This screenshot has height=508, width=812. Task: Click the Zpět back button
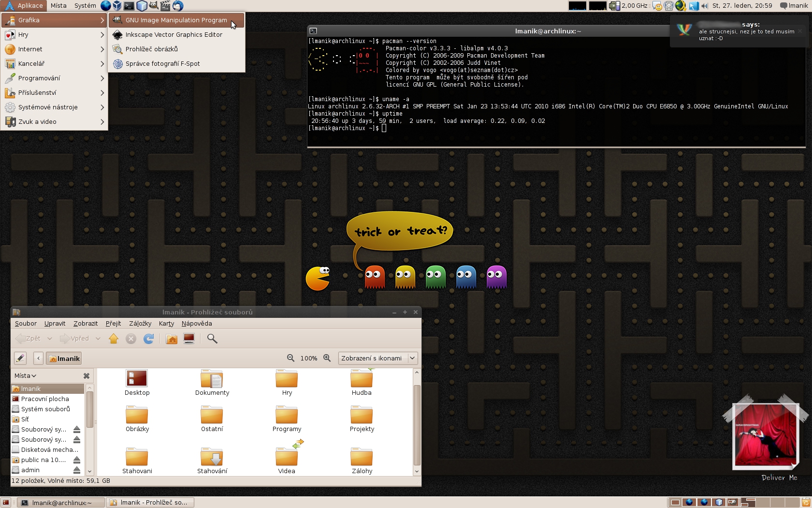29,339
